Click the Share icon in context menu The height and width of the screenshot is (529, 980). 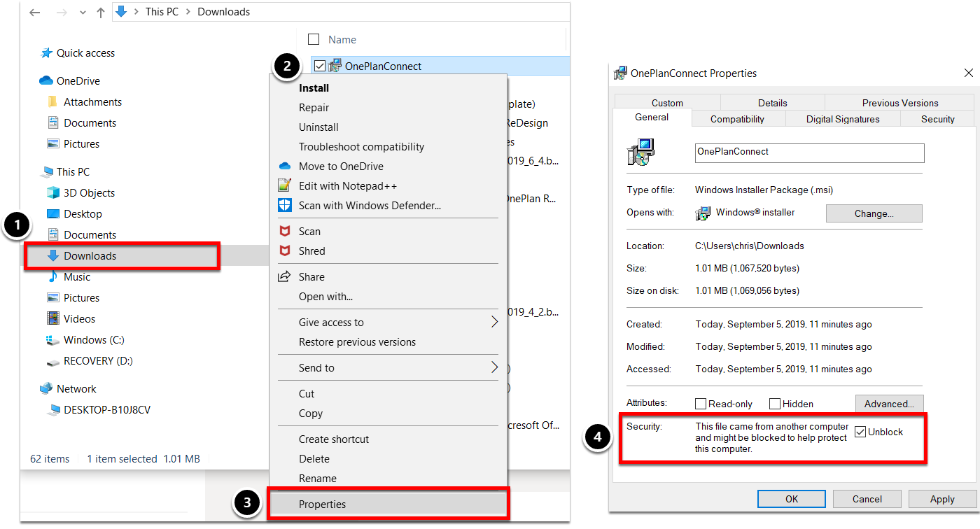pos(284,277)
